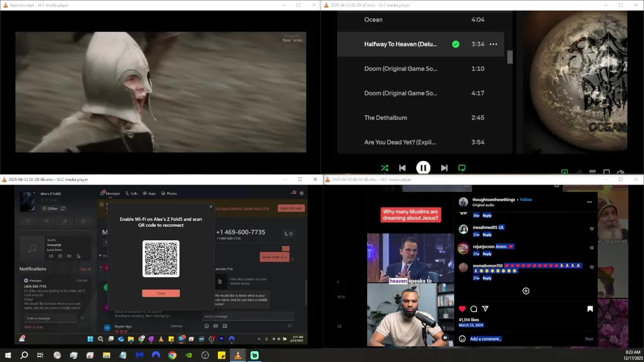Image resolution: width=644 pixels, height=362 pixels.
Task: Load more comments with the plus circle
Action: (x=526, y=291)
